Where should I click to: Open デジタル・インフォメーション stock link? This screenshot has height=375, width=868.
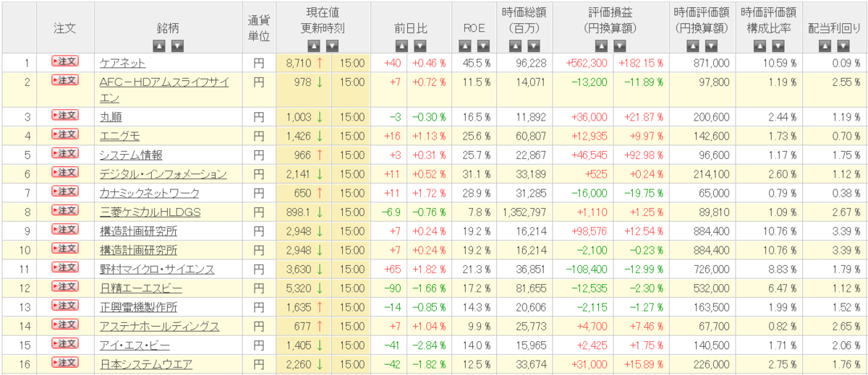[163, 174]
